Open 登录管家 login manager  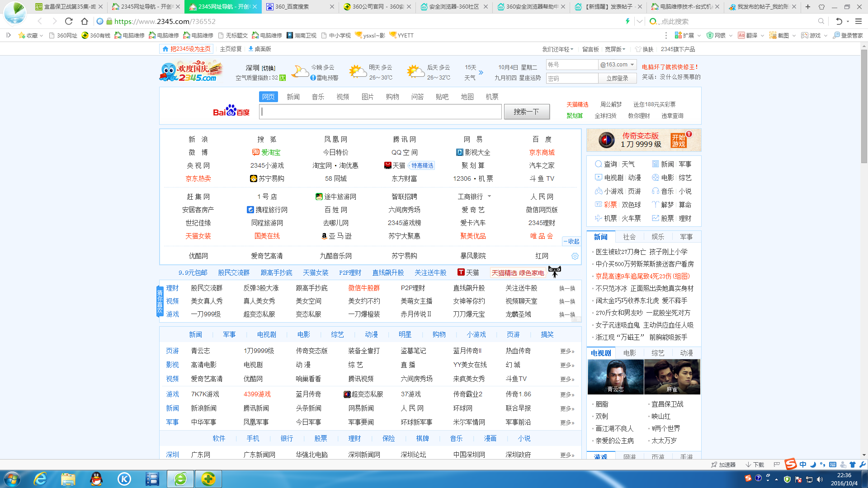point(848,35)
